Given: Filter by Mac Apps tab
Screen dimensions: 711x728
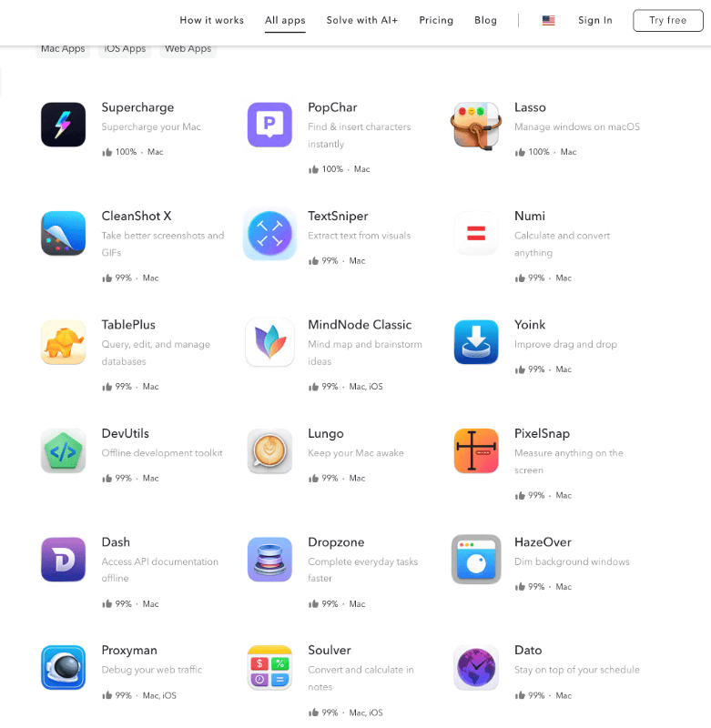Looking at the screenshot, I should pos(63,49).
